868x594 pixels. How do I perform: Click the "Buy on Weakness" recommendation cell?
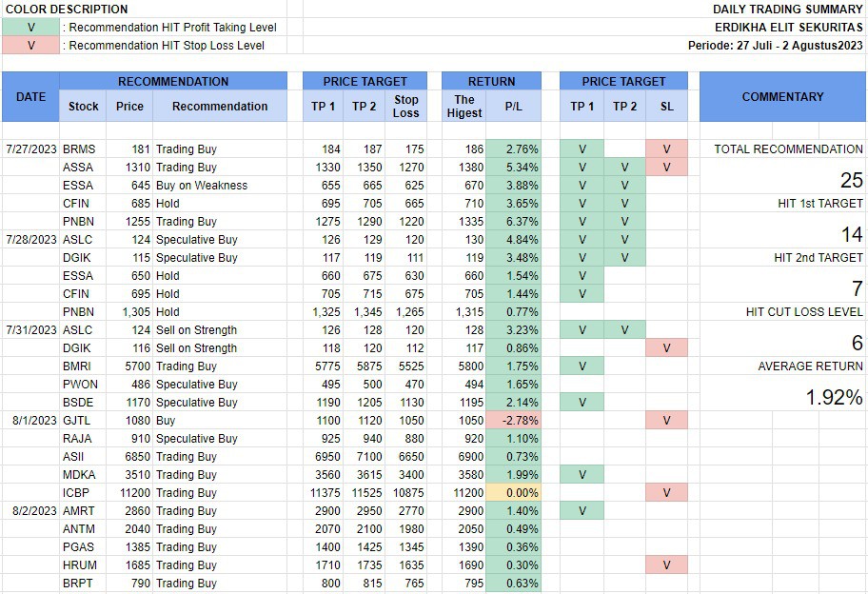[201, 186]
